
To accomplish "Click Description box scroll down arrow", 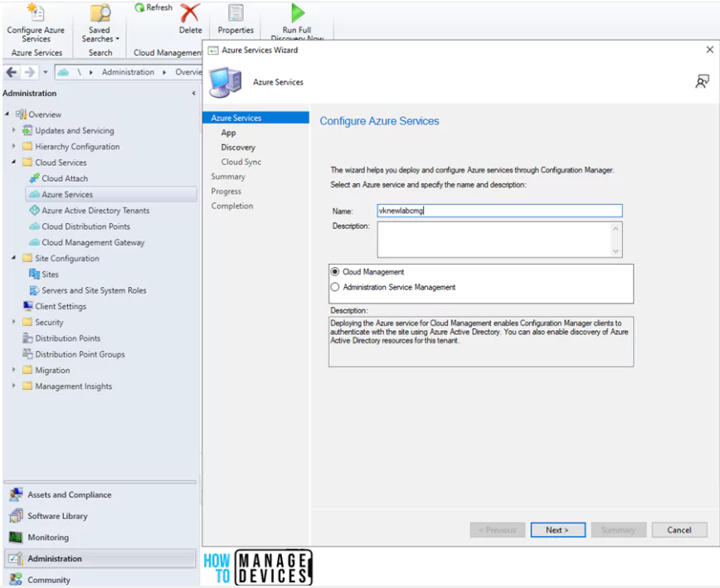I will point(615,251).
